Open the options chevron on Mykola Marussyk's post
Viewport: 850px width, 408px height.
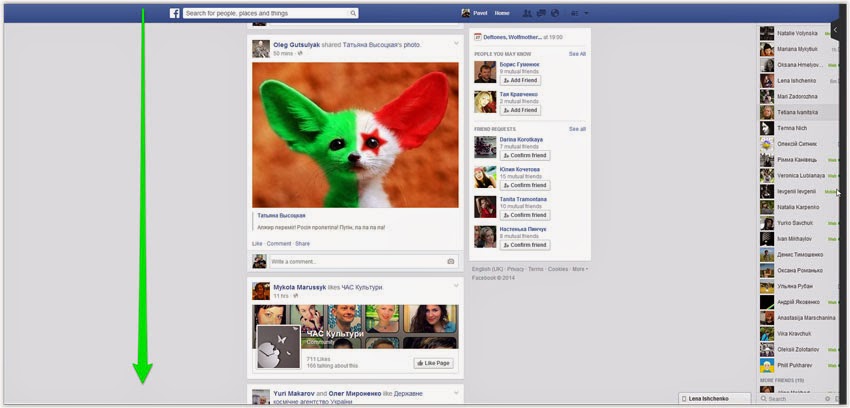tap(456, 286)
